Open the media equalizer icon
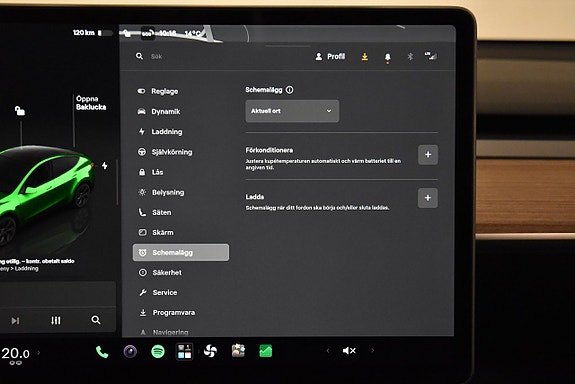Viewport: 575px width, 384px height. click(x=56, y=321)
